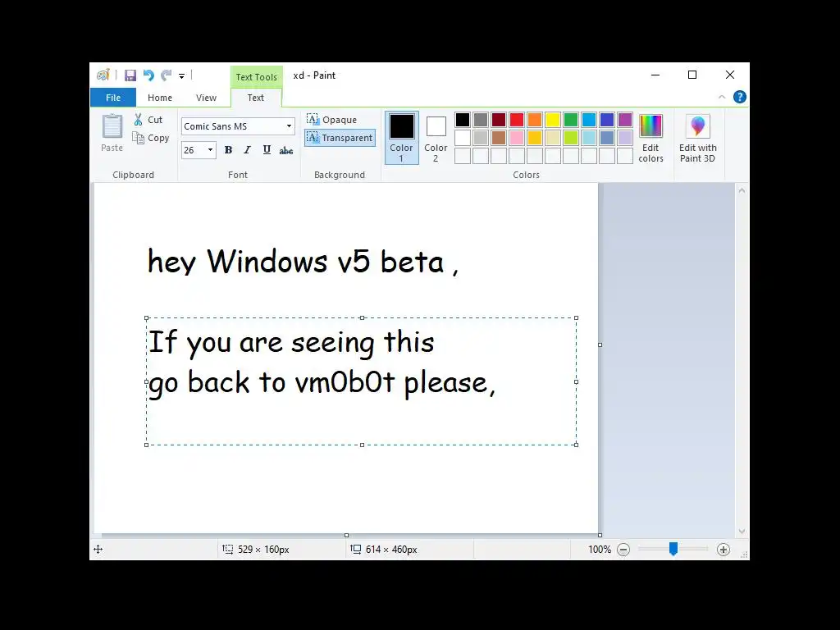Pick the lime green color swatch
The image size is (840, 630).
pos(571,138)
